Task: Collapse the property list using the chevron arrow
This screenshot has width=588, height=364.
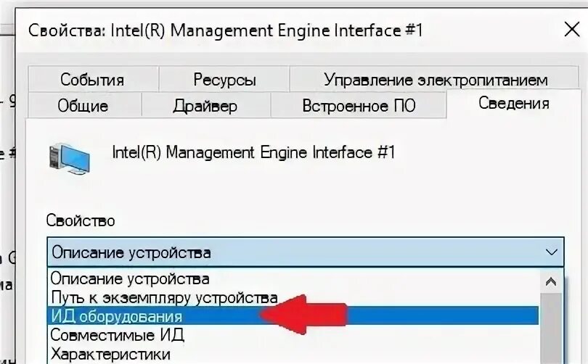Action: pyautogui.click(x=551, y=253)
